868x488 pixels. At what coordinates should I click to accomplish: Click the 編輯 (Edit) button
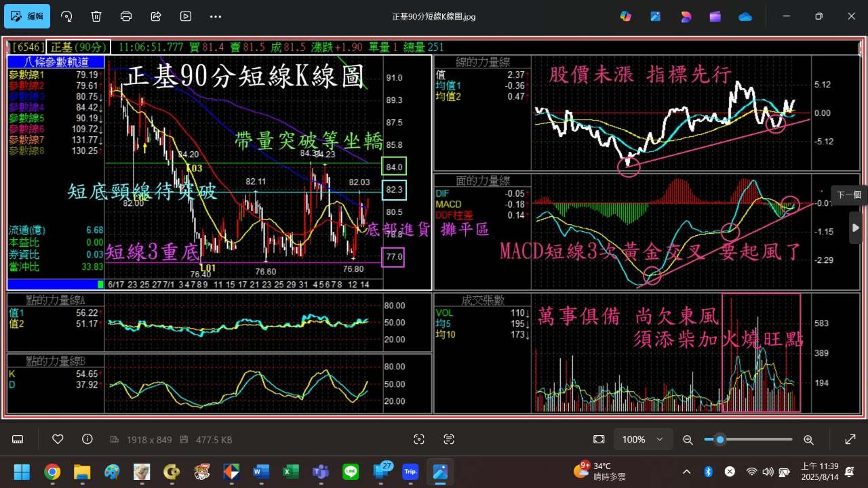[27, 16]
